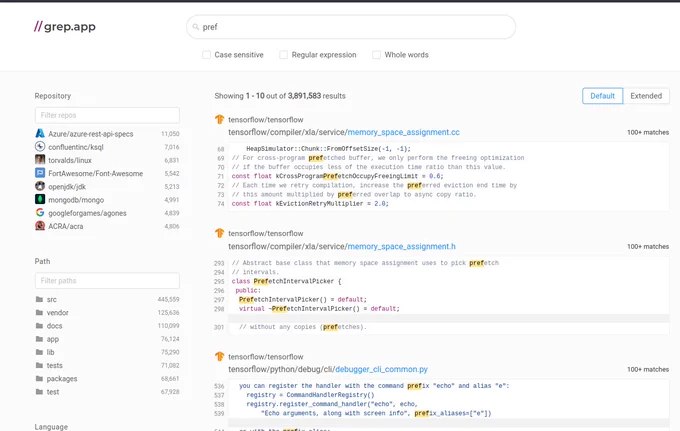The width and height of the screenshot is (680, 431).
Task: Enable the Whole words checkbox
Action: [376, 55]
